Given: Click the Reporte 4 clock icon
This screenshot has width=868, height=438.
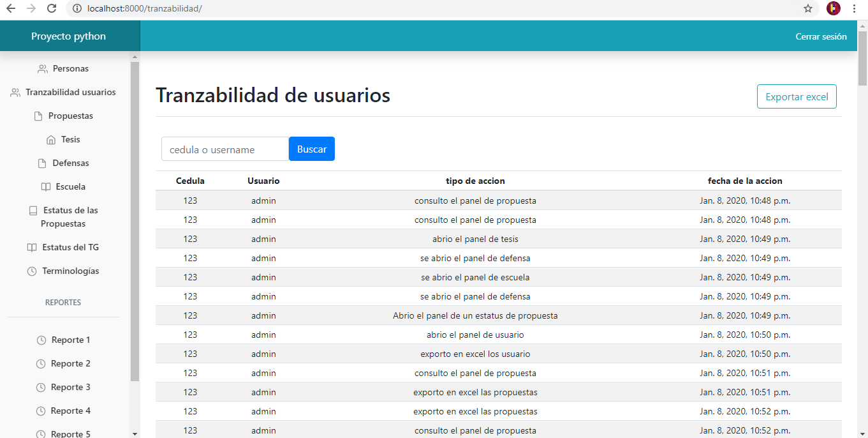Looking at the screenshot, I should click(x=41, y=411).
